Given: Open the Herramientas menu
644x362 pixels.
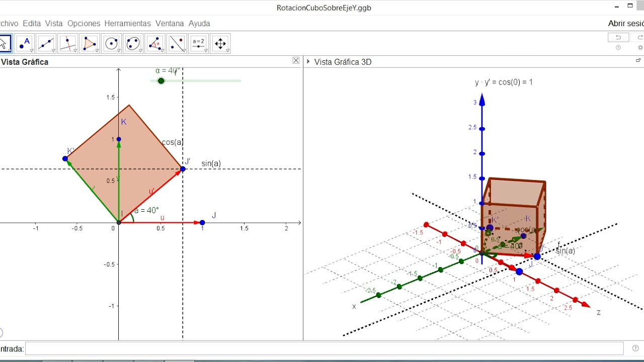Looking at the screenshot, I should (128, 23).
